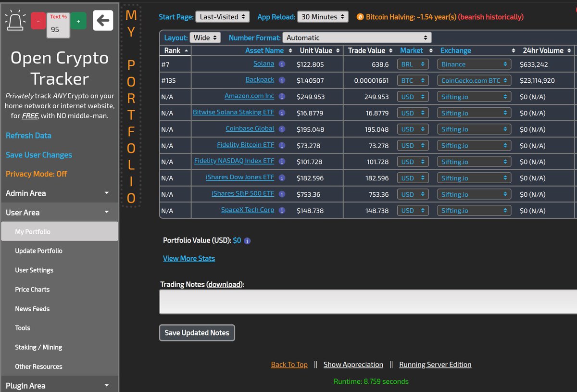Open Start Page Last-Visited dropdown
The height and width of the screenshot is (392, 577).
223,17
